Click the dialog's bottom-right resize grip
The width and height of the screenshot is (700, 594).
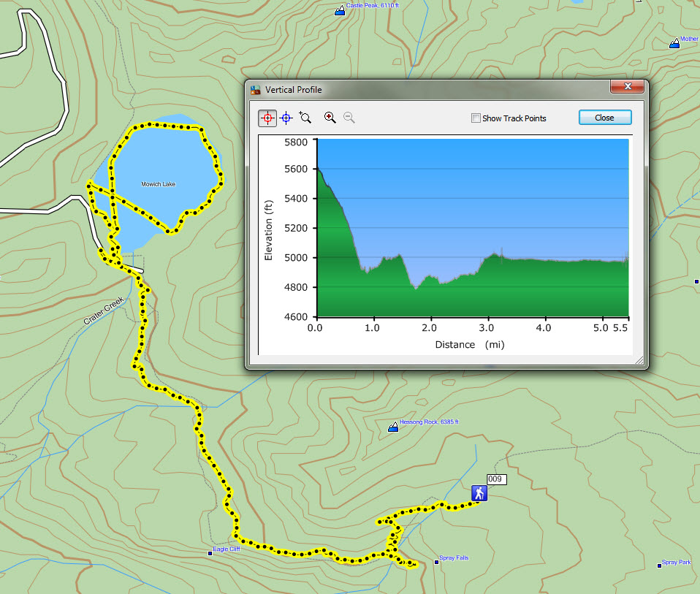tap(640, 362)
